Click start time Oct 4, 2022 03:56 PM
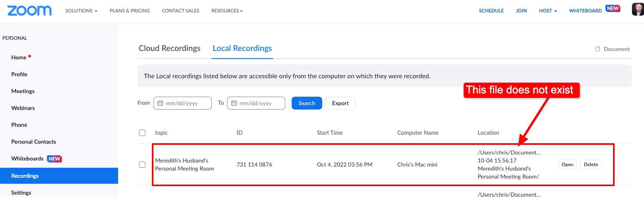This screenshot has width=644, height=197. (345, 165)
